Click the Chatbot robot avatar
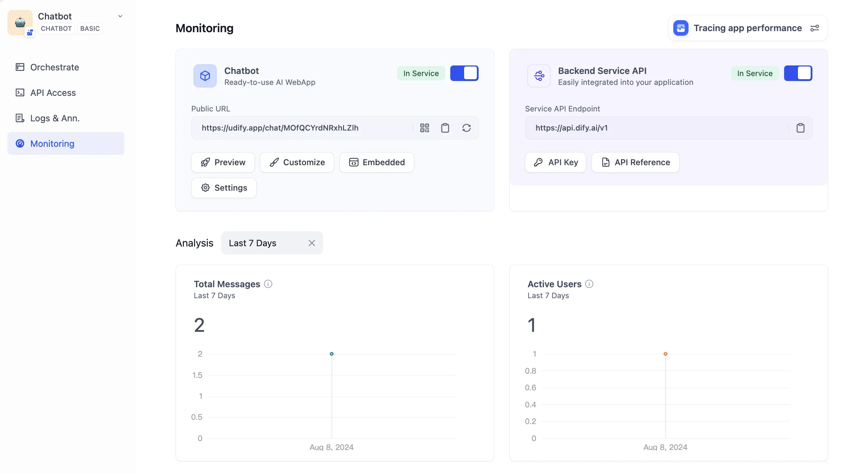 tap(20, 22)
